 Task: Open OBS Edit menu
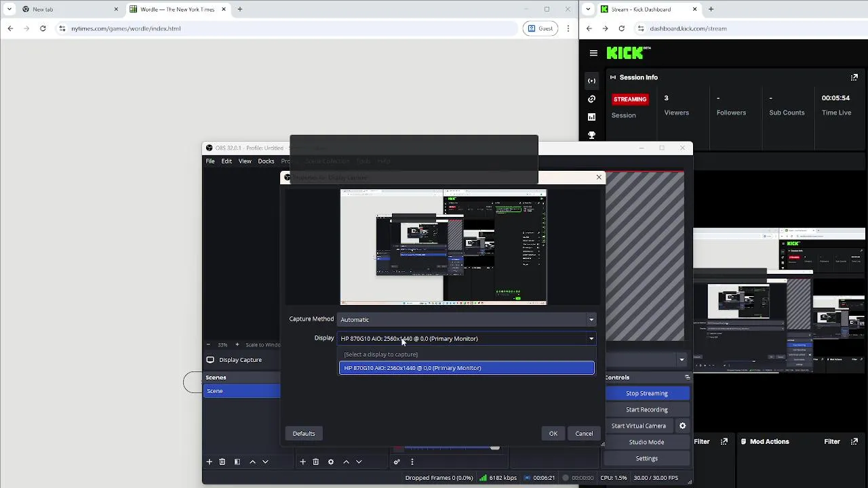tap(226, 161)
